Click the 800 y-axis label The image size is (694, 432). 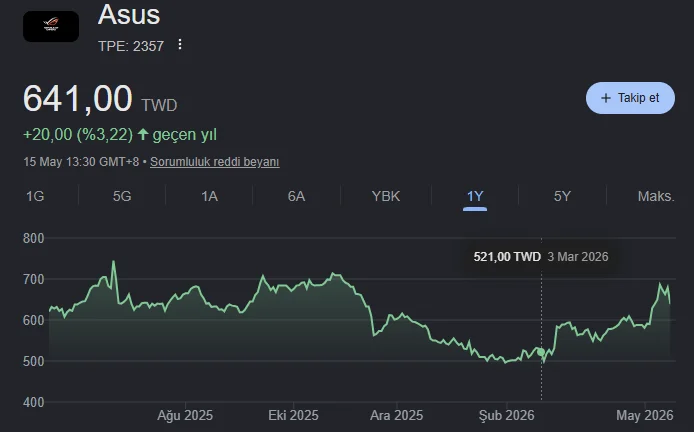[34, 239]
